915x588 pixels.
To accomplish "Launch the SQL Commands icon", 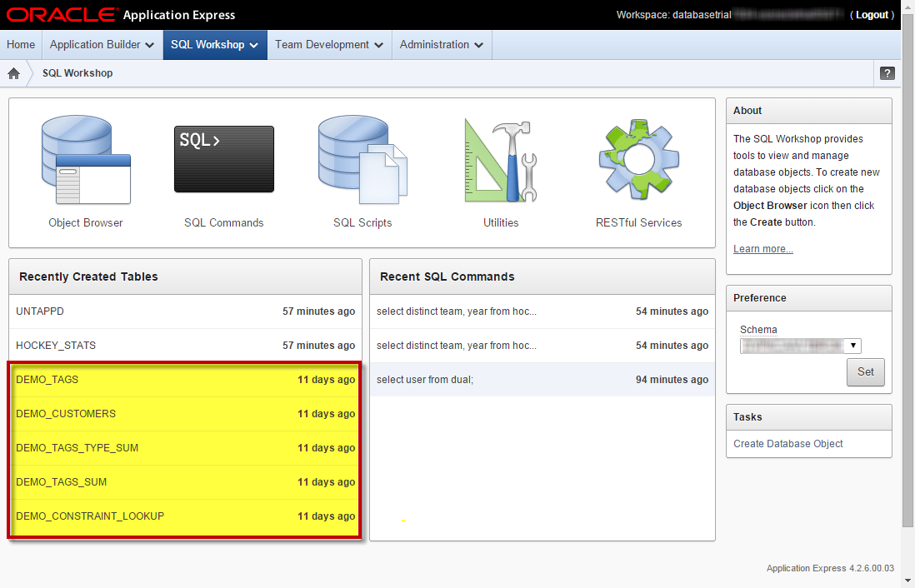I will (x=224, y=159).
